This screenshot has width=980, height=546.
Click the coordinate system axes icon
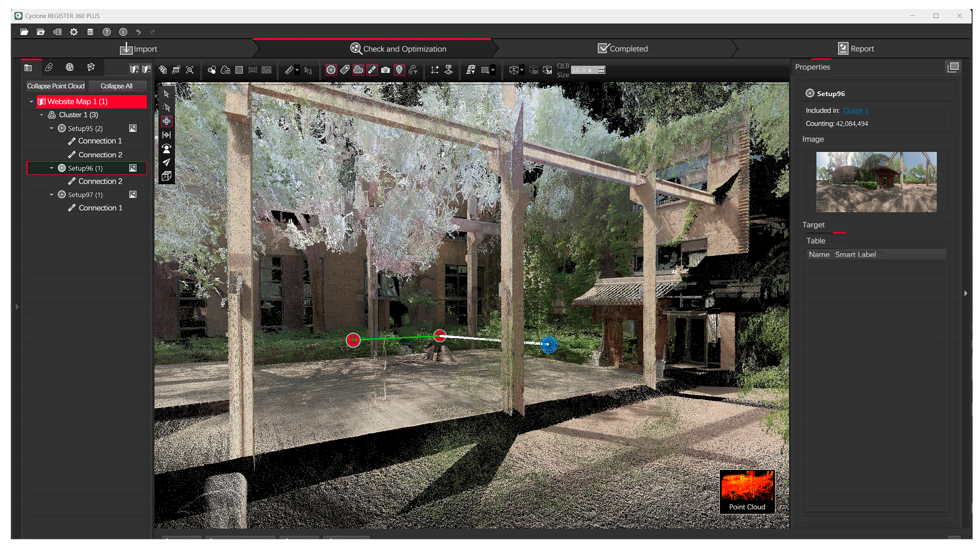point(435,70)
